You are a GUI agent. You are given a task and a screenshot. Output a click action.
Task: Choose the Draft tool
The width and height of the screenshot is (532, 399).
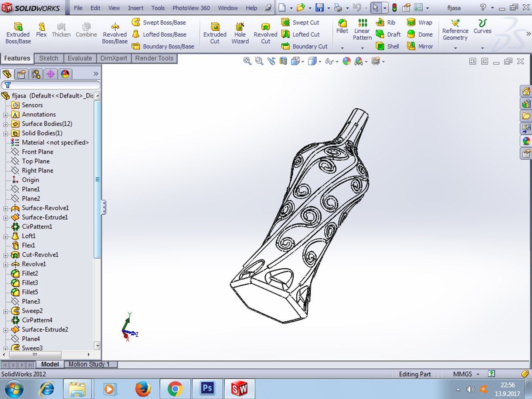tap(388, 34)
